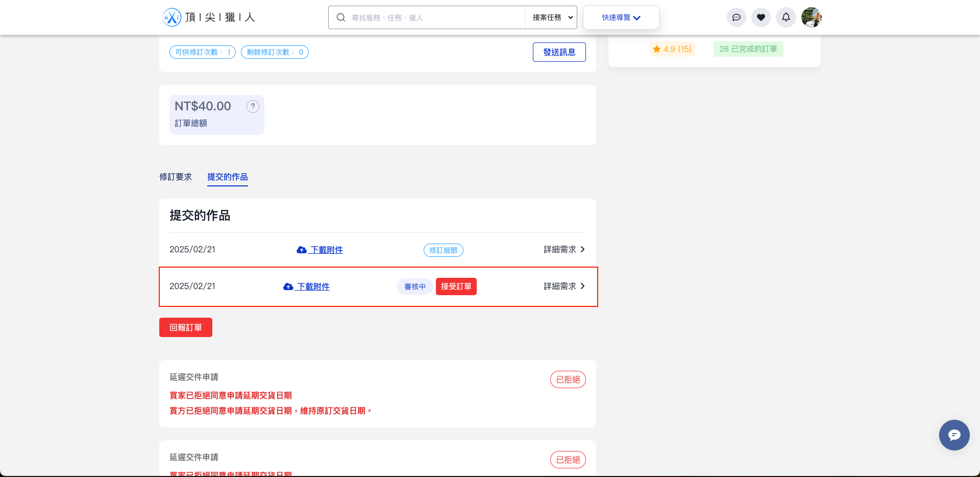This screenshot has width=980, height=477.
Task: Expand 詳細需求 on the 審核中 submission
Action: pyautogui.click(x=563, y=286)
